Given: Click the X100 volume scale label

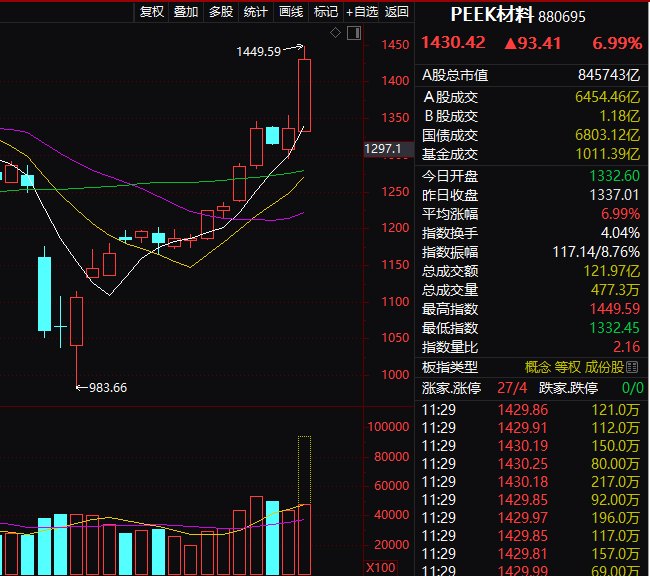Looking at the screenshot, I should (381, 568).
